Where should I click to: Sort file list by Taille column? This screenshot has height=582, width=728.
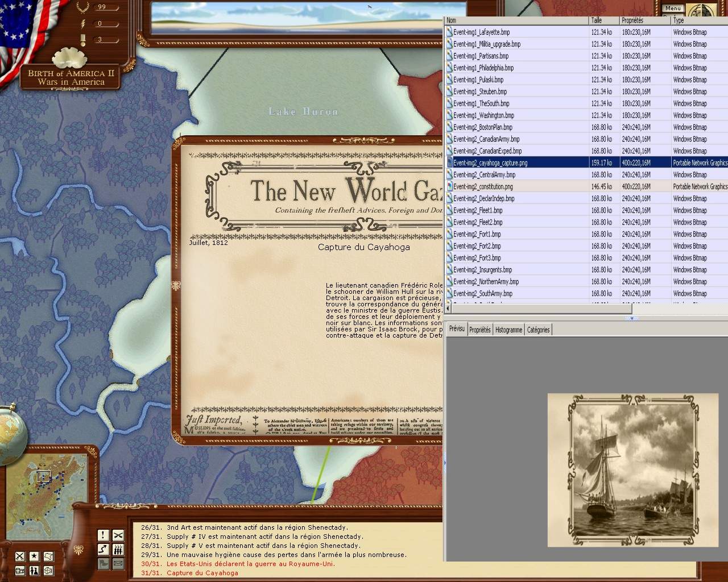click(x=603, y=20)
